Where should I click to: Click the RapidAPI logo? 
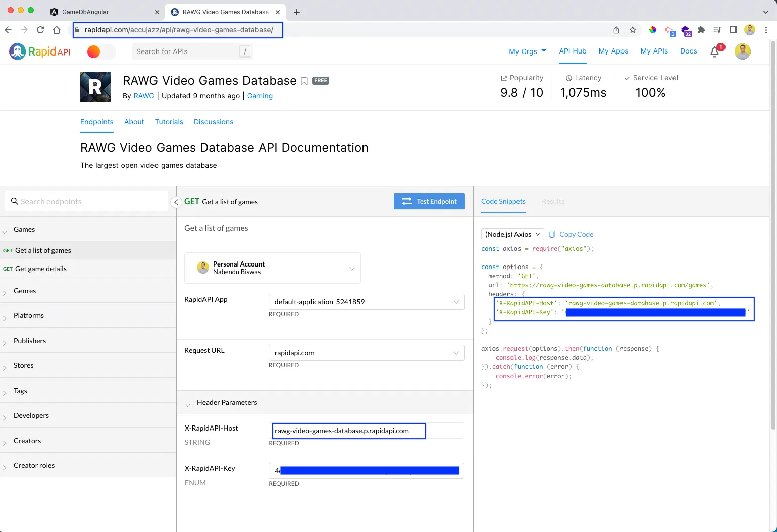pos(39,51)
